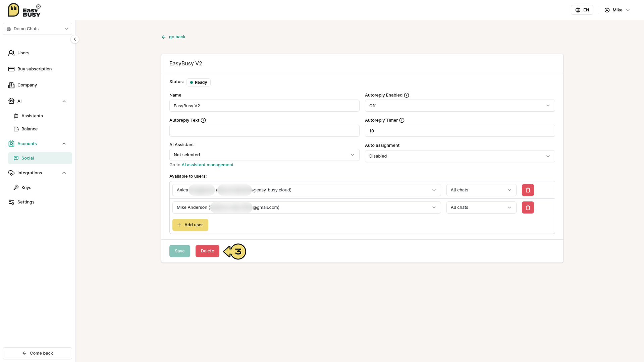Click the Autoreply Timer info icon

tap(402, 120)
